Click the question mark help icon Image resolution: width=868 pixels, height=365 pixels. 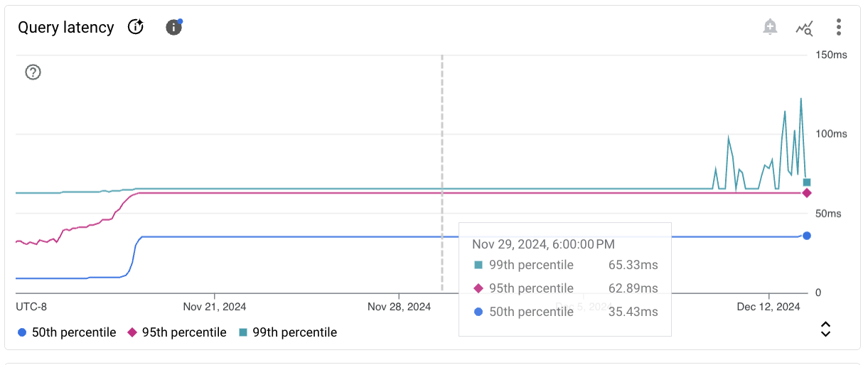pos(33,72)
